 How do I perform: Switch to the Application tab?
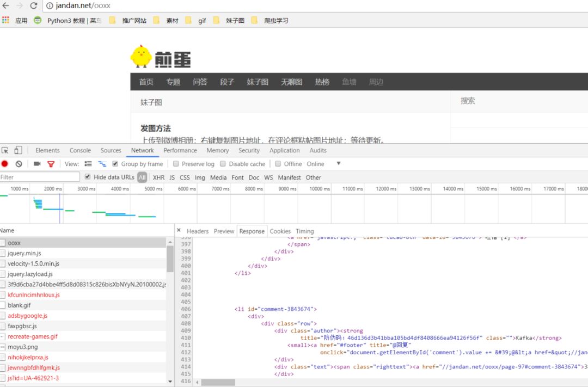(285, 150)
